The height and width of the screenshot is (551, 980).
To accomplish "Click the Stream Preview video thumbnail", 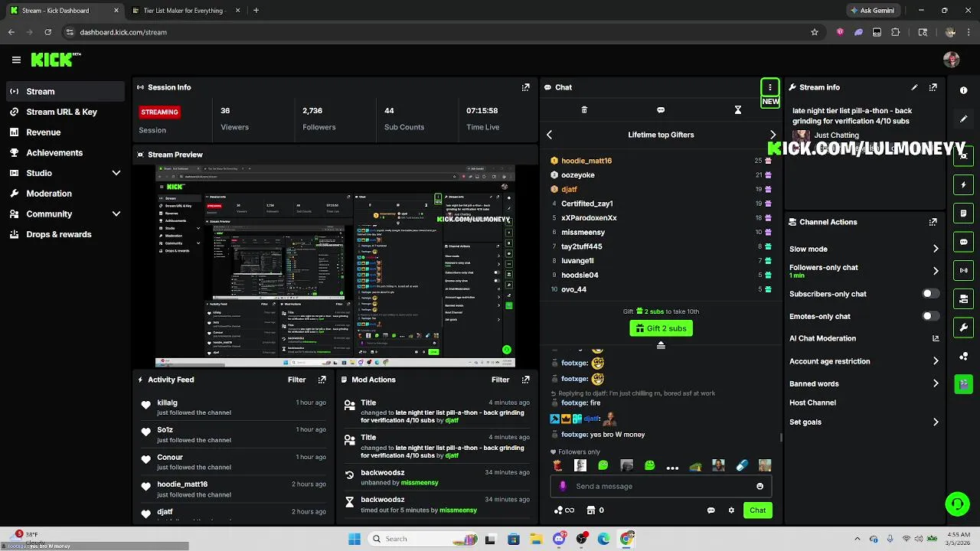I will (335, 266).
